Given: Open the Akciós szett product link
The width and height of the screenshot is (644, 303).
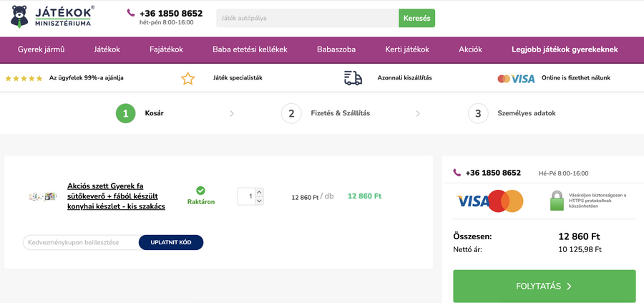Looking at the screenshot, I should [116, 196].
